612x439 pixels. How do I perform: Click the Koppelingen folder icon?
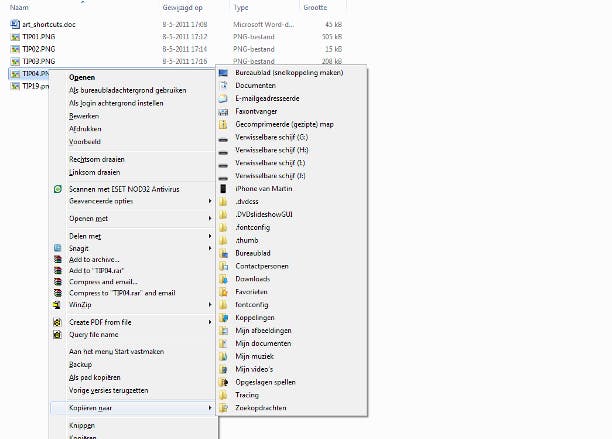point(223,318)
